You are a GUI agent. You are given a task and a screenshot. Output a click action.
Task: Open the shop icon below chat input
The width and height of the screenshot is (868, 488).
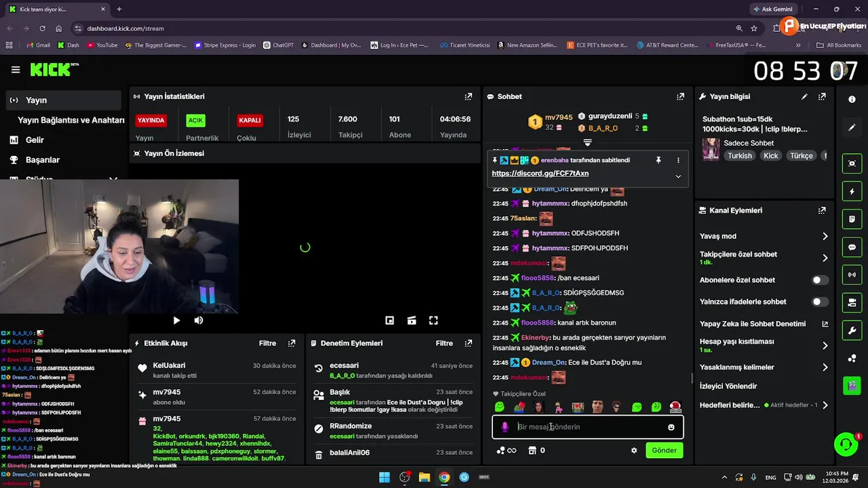click(x=532, y=450)
